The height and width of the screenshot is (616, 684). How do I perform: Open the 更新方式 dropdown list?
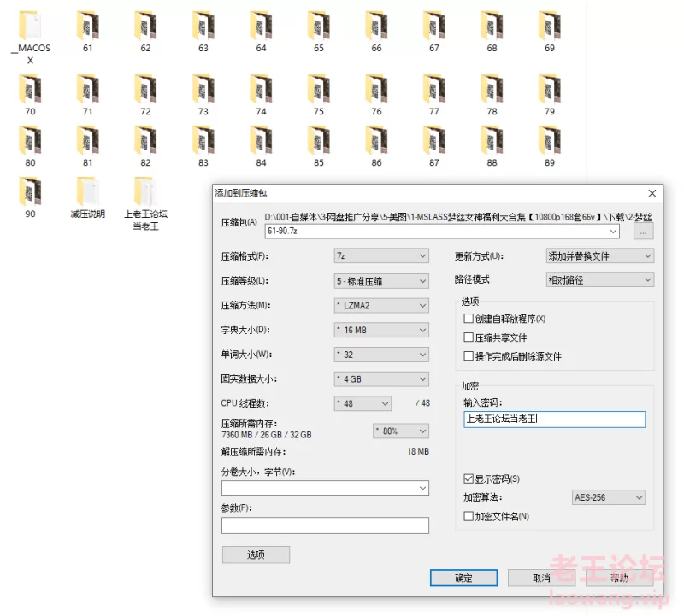pyautogui.click(x=600, y=256)
